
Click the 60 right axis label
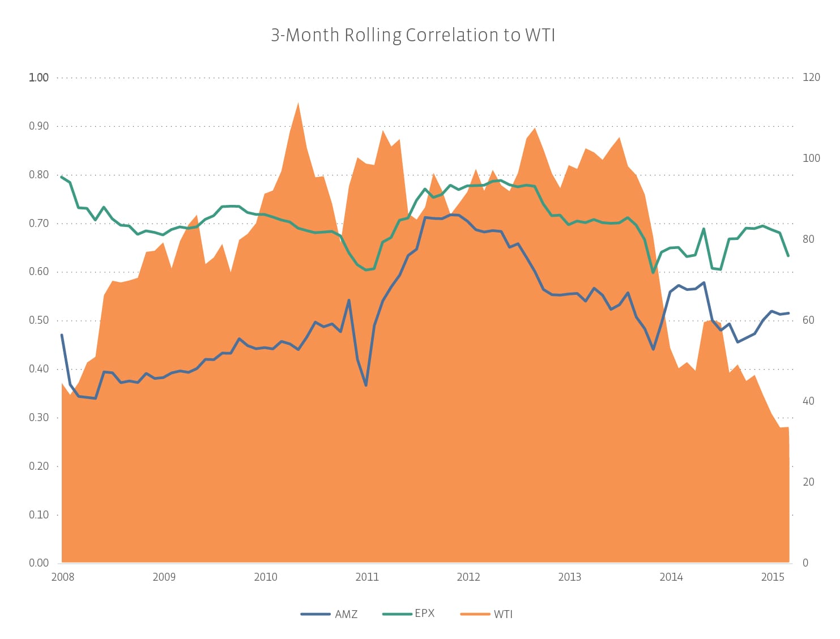808,320
